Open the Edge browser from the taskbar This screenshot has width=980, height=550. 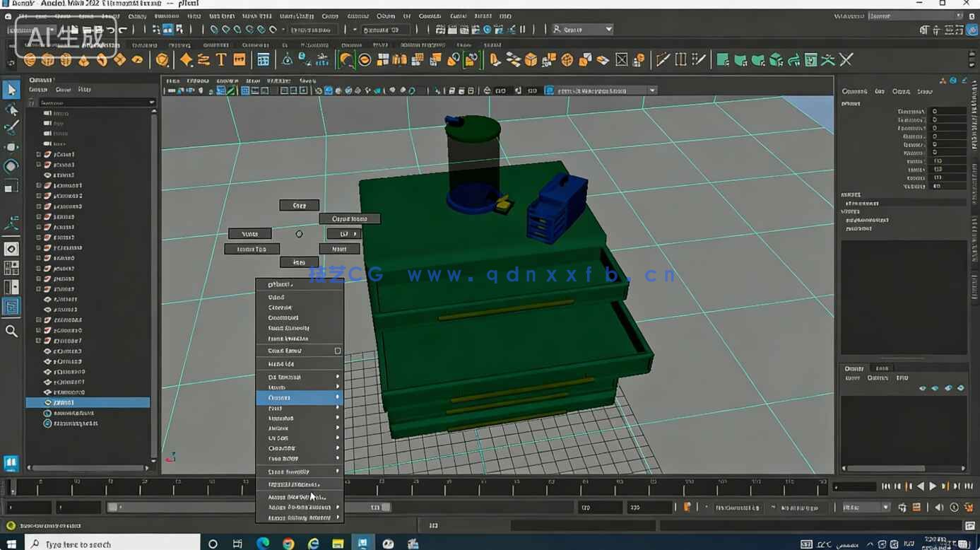pyautogui.click(x=263, y=544)
